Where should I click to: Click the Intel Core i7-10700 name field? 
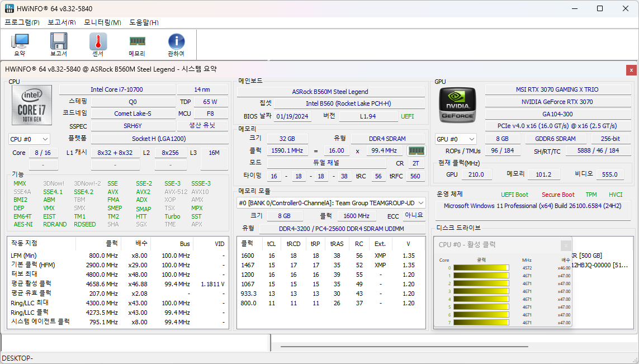tap(117, 89)
